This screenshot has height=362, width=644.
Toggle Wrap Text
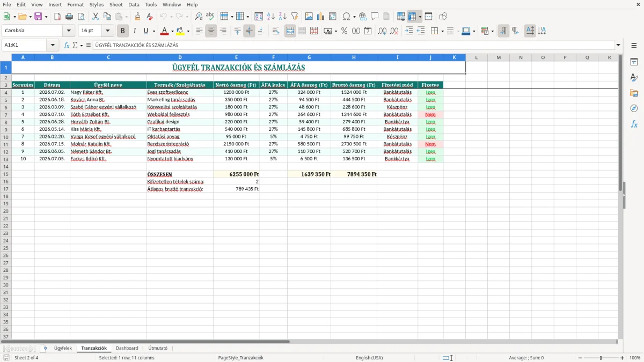click(x=276, y=31)
